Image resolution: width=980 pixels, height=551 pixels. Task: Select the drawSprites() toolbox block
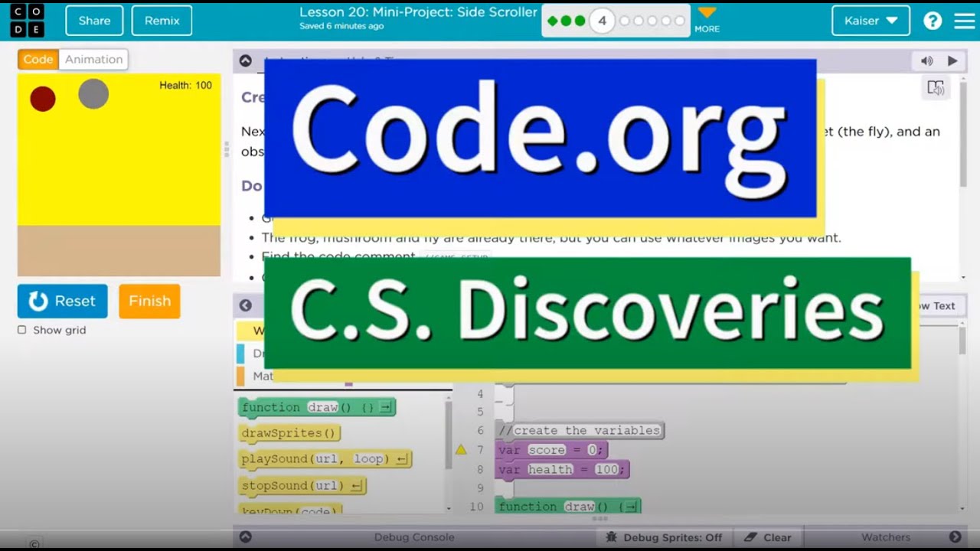289,433
